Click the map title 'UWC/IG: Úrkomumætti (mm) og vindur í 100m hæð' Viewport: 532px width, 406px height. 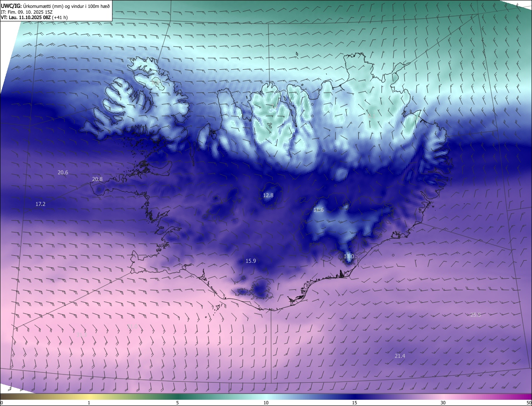click(55, 6)
